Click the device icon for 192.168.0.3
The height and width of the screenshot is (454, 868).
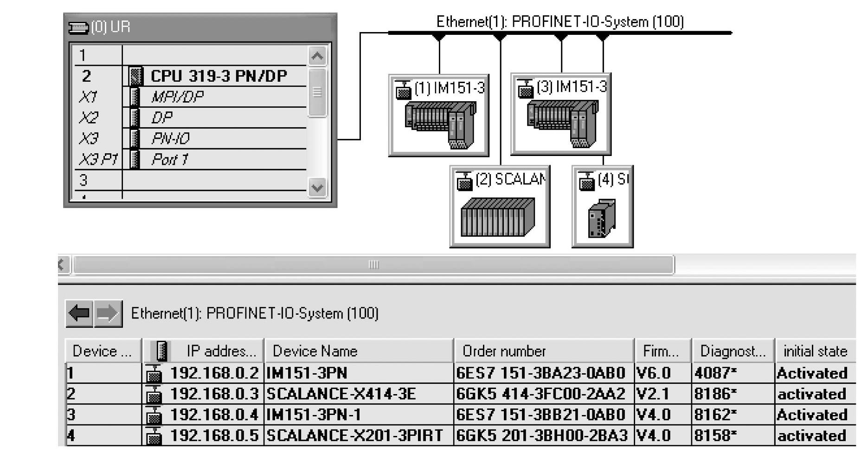[154, 394]
